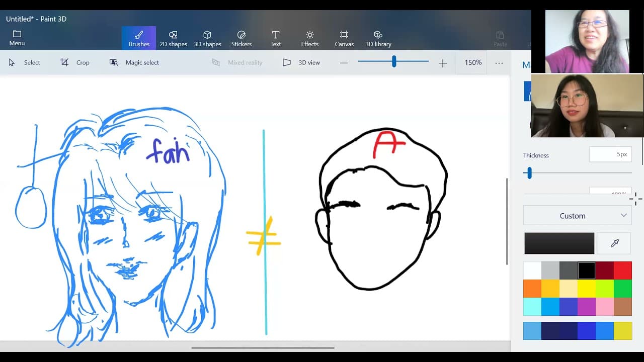This screenshot has height=362, width=644.
Task: Pick the bright red color swatch
Action: click(623, 270)
